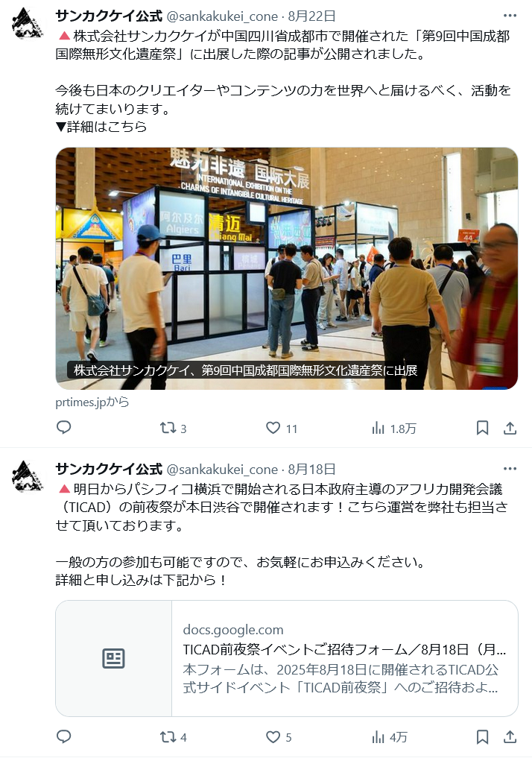Open the exhibition photo link preview

pyautogui.click(x=287, y=268)
